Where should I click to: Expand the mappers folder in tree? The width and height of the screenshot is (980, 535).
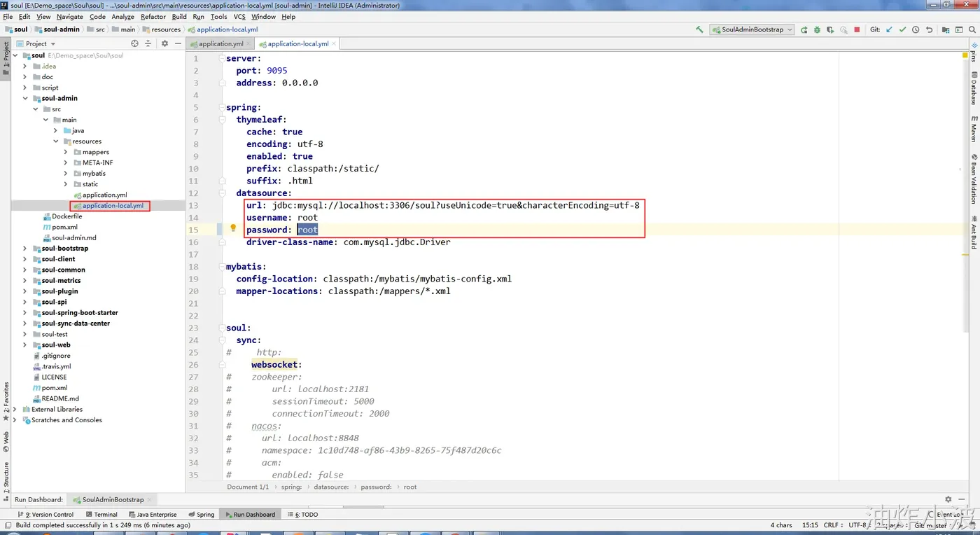(66, 152)
